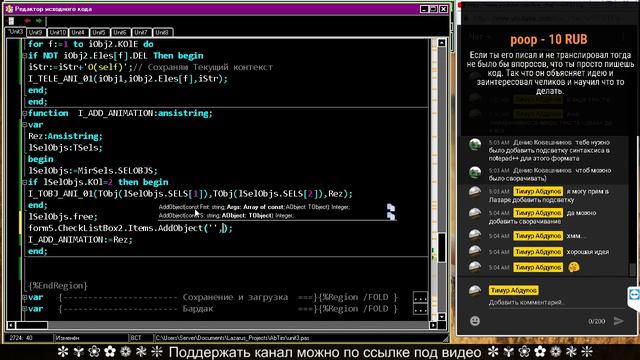The width and height of the screenshot is (640, 360).
Task: Click the '{%EndRegion}' line
Action: (58, 286)
